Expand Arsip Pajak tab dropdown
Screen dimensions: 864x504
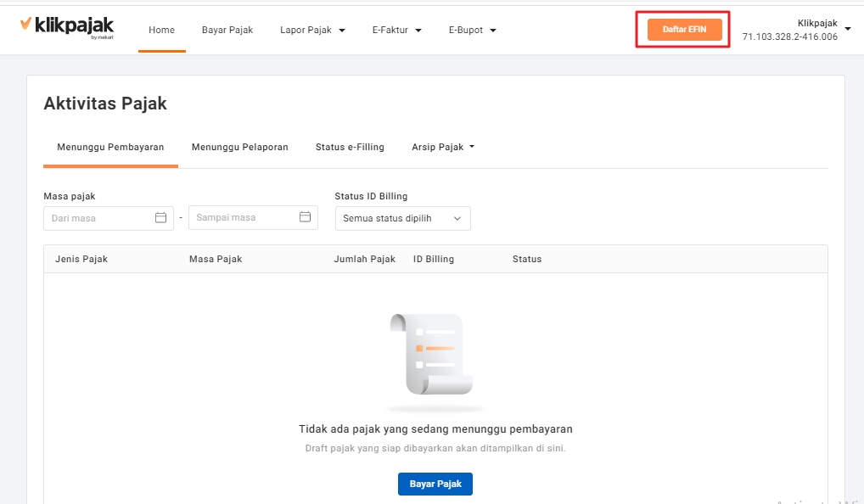tap(443, 147)
